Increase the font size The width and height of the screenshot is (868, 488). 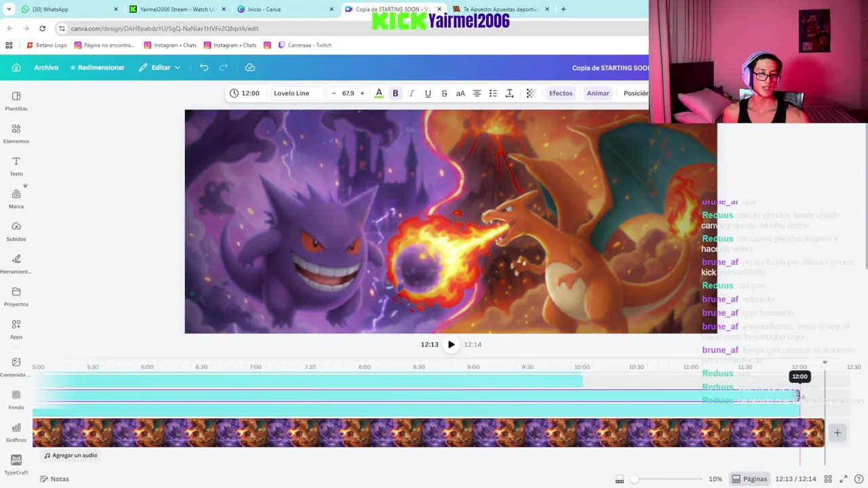pyautogui.click(x=362, y=93)
